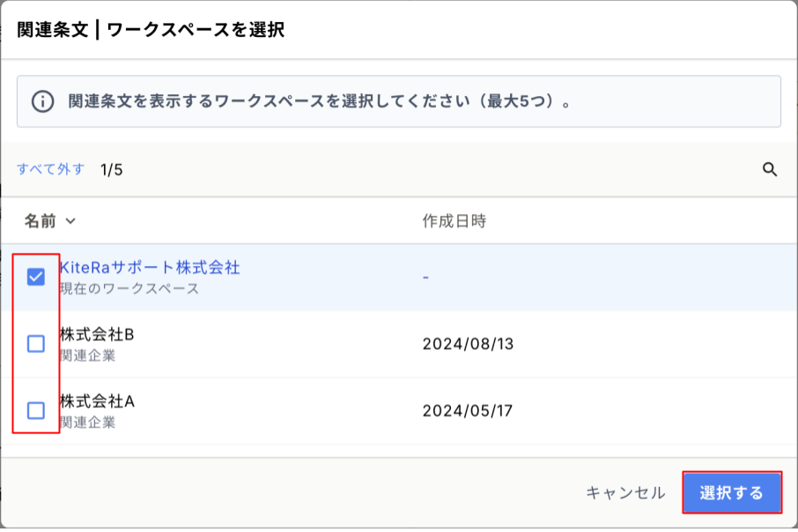Click the sort chevron beside 名前

click(70, 221)
